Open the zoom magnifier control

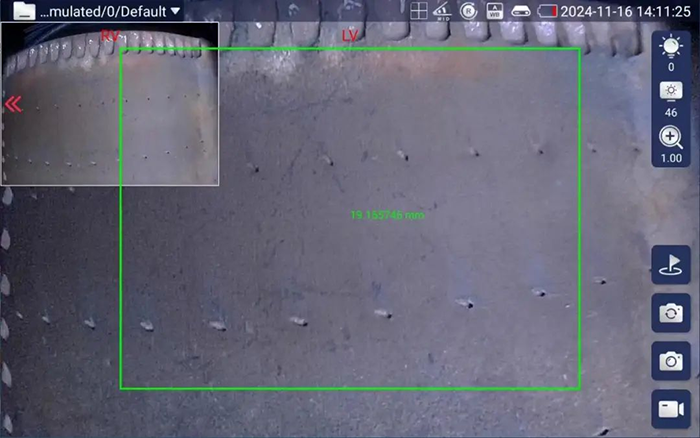pyautogui.click(x=670, y=137)
